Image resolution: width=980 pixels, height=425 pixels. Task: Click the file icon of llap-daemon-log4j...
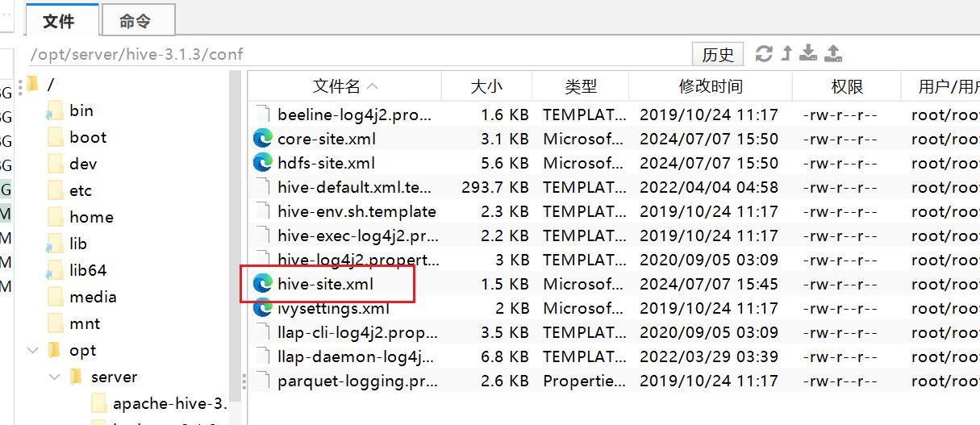[x=262, y=356]
